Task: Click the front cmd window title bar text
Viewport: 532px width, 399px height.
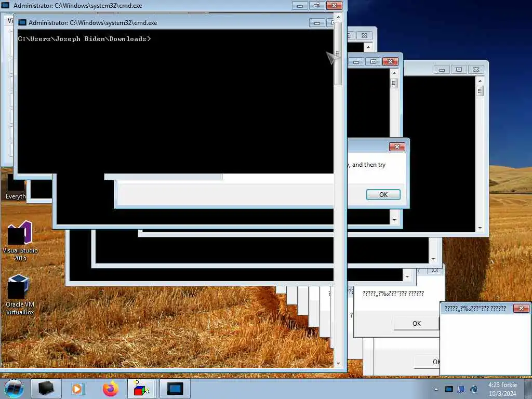Action: [x=92, y=23]
